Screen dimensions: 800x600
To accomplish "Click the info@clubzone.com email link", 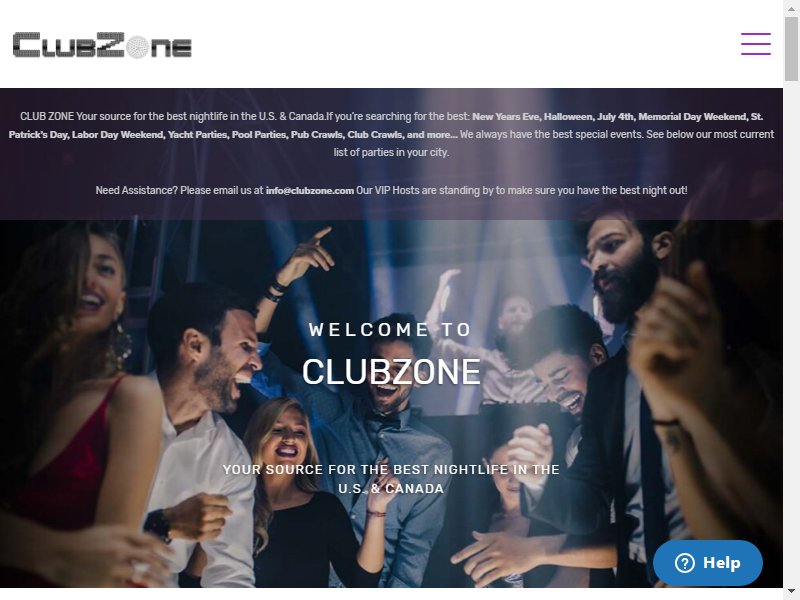I will [310, 191].
